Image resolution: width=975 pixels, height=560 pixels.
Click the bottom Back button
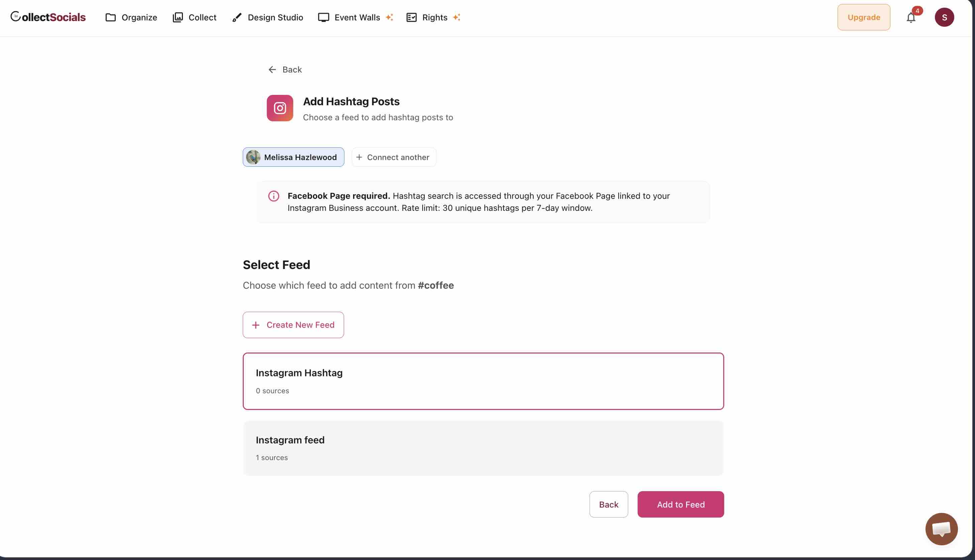pyautogui.click(x=608, y=504)
